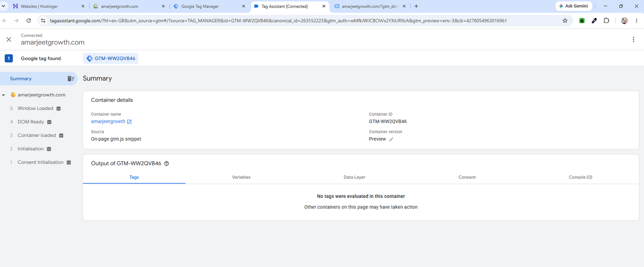Select the Initialisation event
The width and height of the screenshot is (644, 267).
tap(31, 149)
